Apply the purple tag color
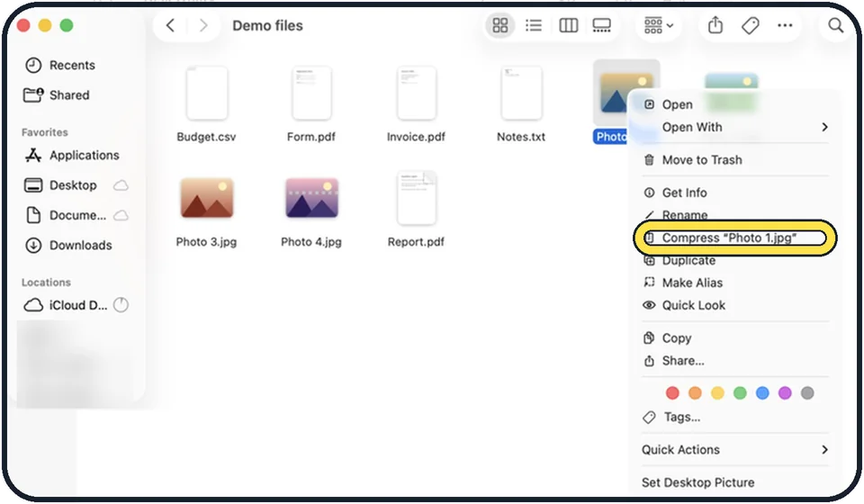The image size is (864, 504). pos(785,392)
